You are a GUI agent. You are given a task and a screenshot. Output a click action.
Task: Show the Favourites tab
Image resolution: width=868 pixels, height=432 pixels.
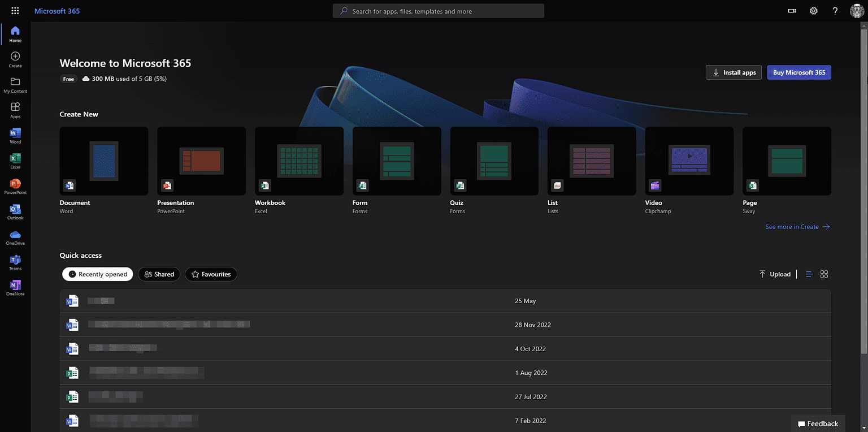pyautogui.click(x=211, y=274)
